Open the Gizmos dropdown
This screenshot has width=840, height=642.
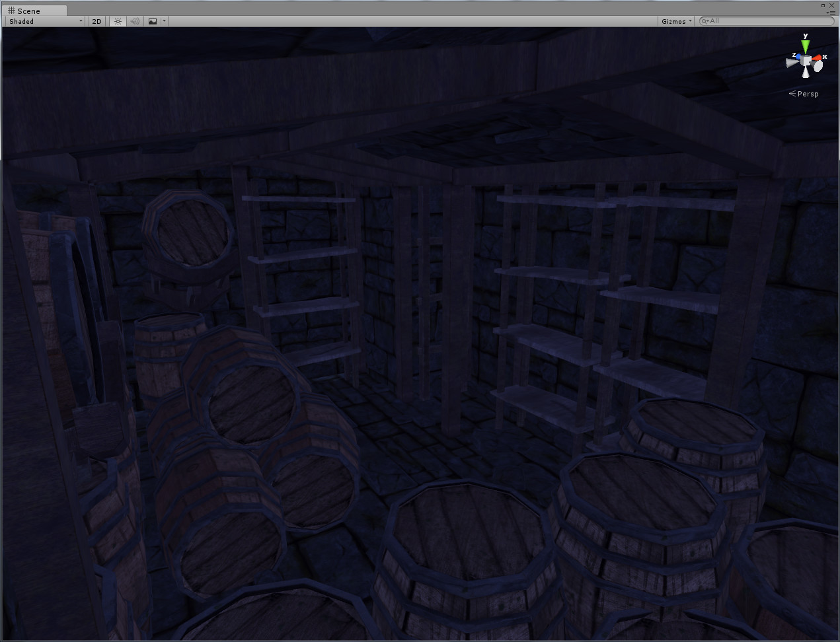677,21
